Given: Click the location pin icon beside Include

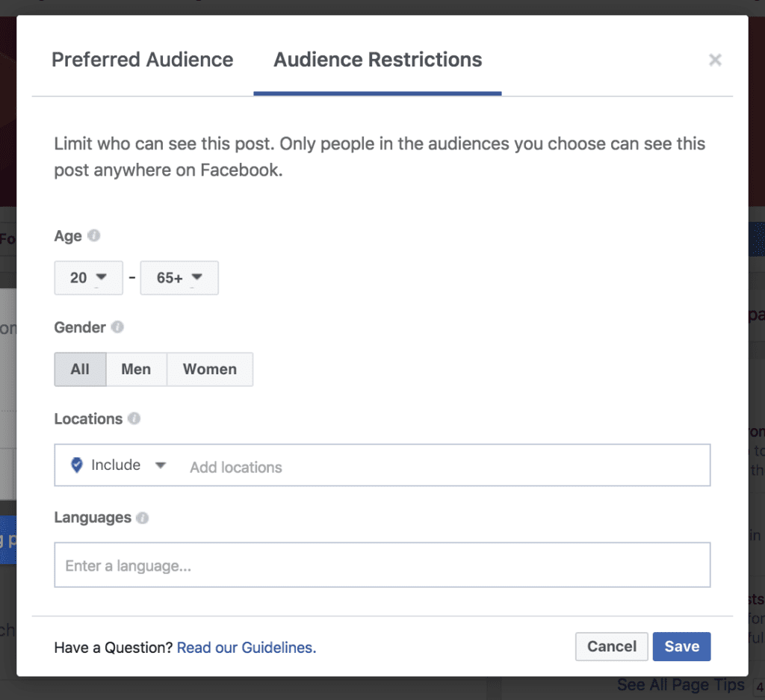Looking at the screenshot, I should (x=75, y=464).
